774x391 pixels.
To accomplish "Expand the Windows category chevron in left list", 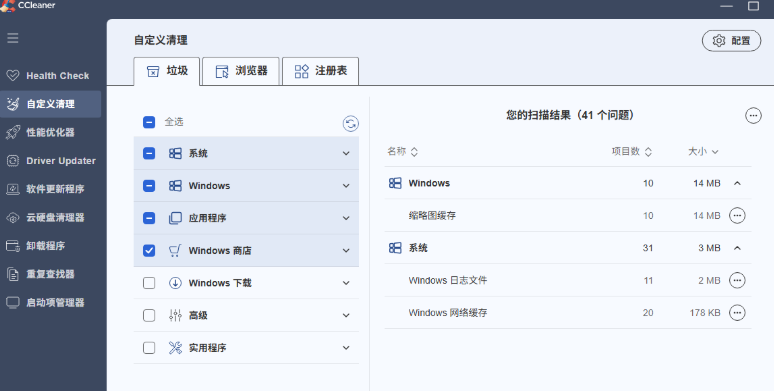I will point(346,186).
